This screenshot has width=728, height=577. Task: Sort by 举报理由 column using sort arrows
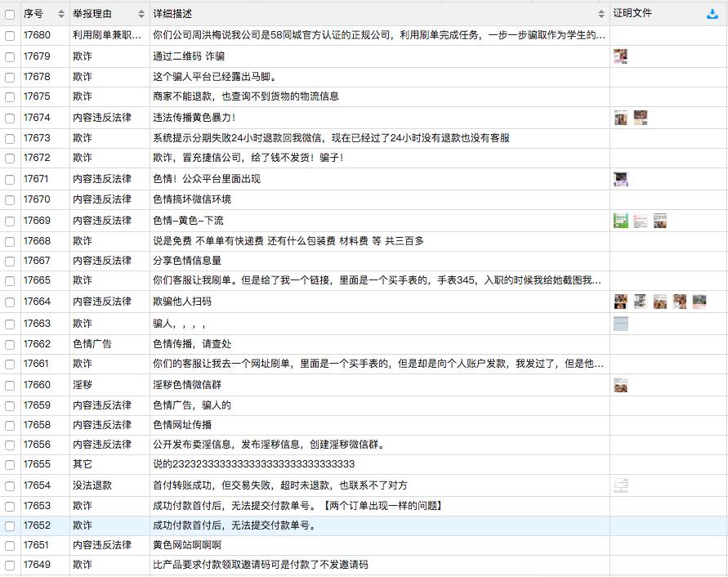pos(141,14)
